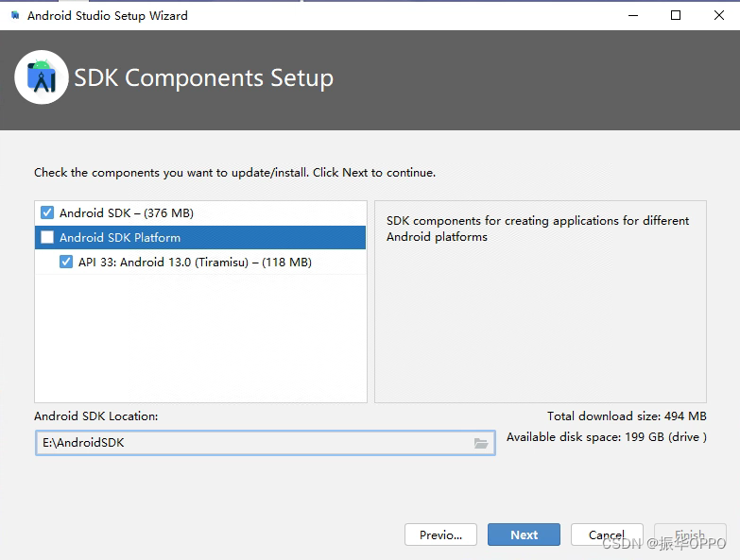Click the Android Studio logo in header
The width and height of the screenshot is (740, 560).
[42, 77]
